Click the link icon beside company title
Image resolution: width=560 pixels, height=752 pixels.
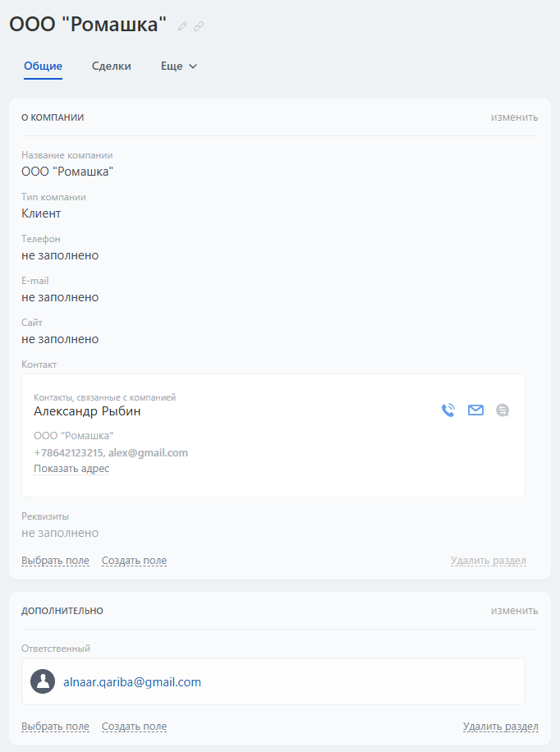coord(199,26)
